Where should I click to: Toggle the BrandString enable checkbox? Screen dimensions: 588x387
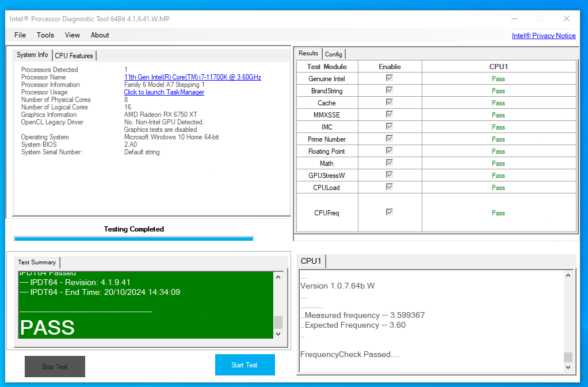coord(390,90)
